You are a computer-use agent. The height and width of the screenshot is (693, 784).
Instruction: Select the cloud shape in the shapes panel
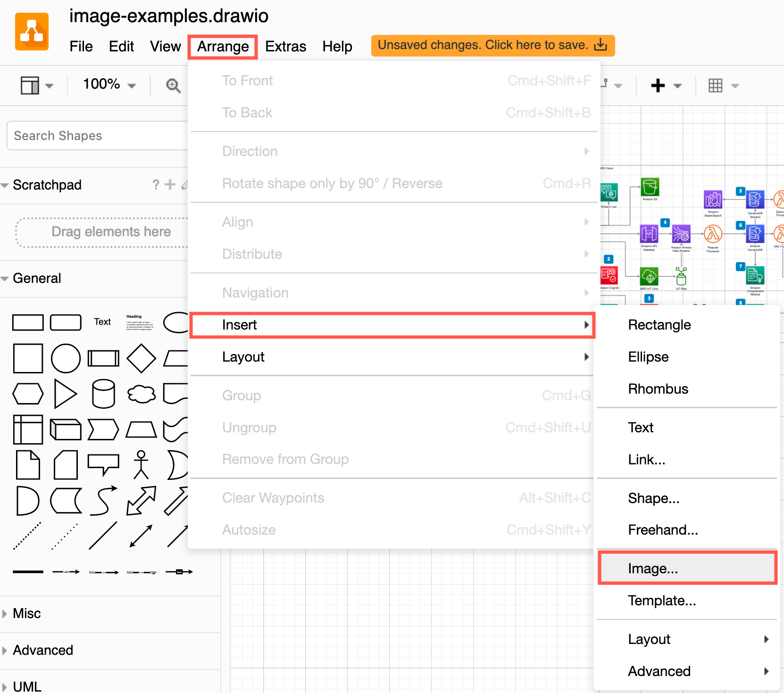[141, 394]
